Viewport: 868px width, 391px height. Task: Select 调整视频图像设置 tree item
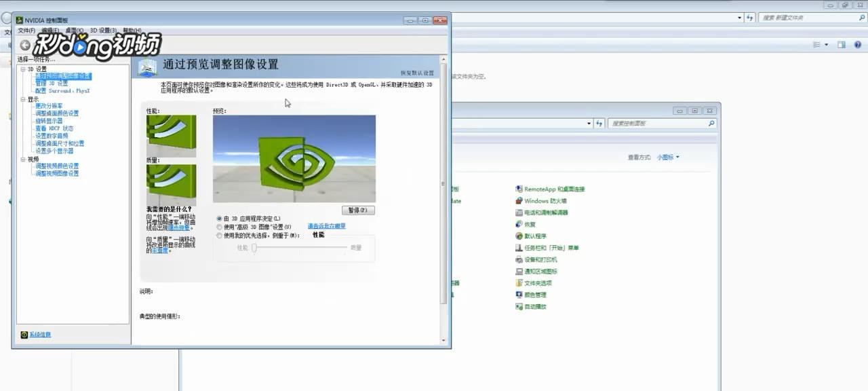57,173
